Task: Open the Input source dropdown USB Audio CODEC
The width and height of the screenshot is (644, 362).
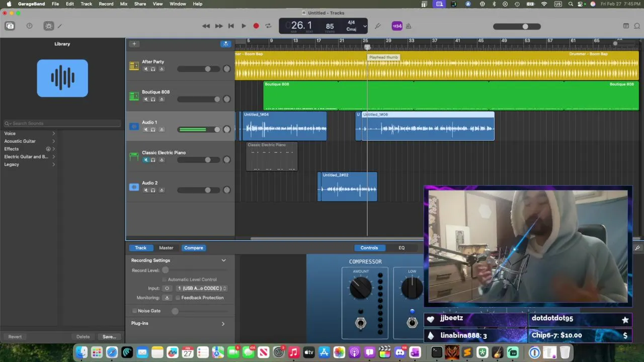Action: (x=201, y=289)
